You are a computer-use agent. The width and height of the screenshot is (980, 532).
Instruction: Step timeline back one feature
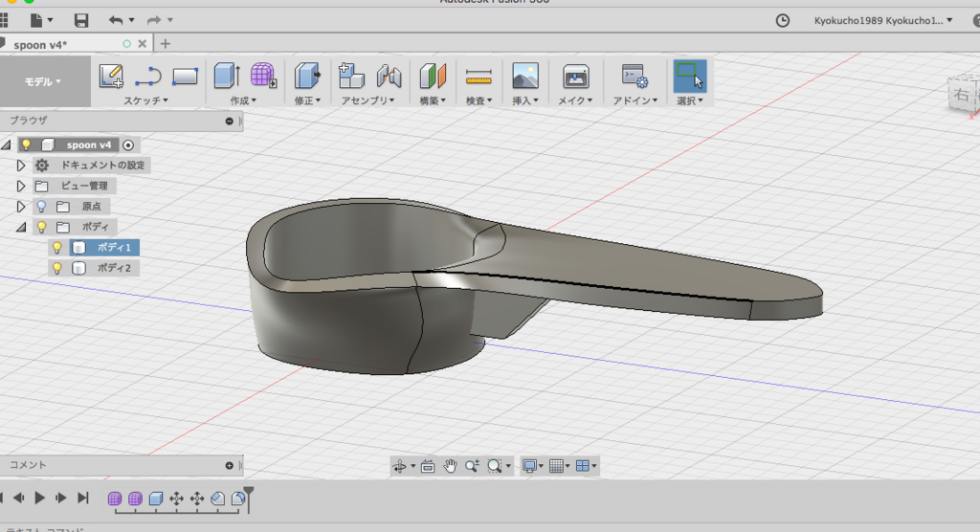(x=19, y=499)
